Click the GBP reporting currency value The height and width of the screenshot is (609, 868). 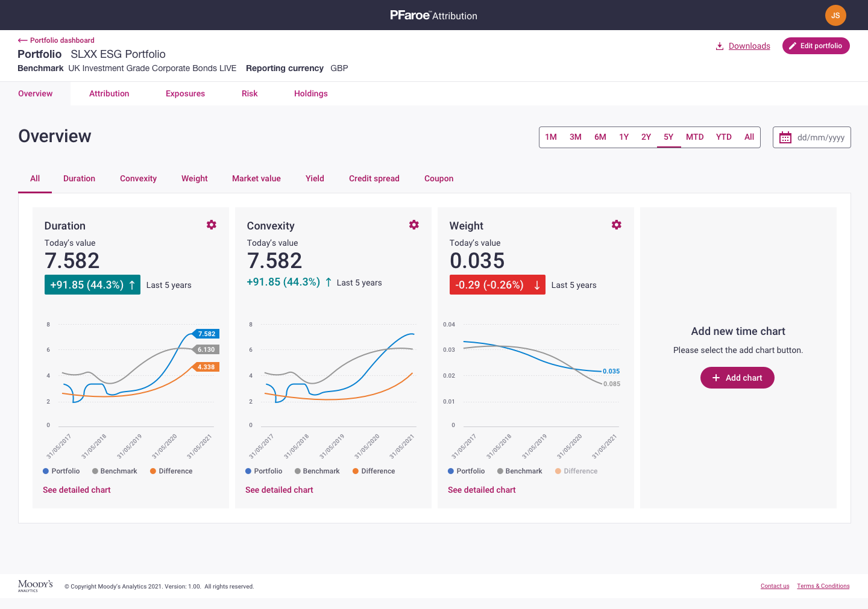tap(339, 68)
